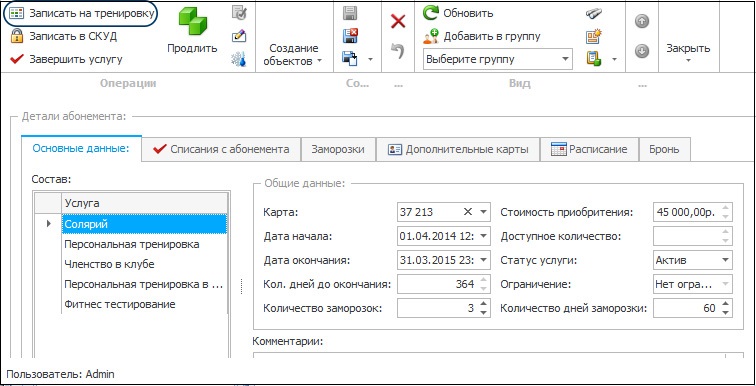Click the Кол. дней до окончания field
756x386 pixels.
[444, 284]
